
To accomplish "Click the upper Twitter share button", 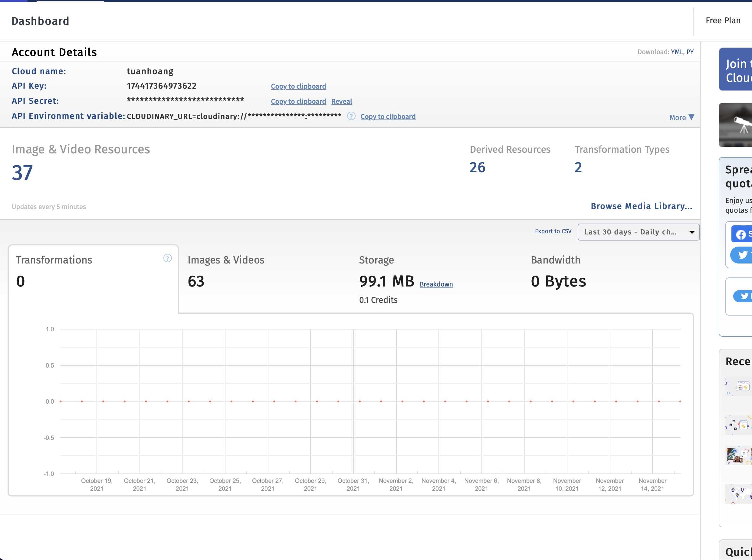I will click(x=741, y=254).
